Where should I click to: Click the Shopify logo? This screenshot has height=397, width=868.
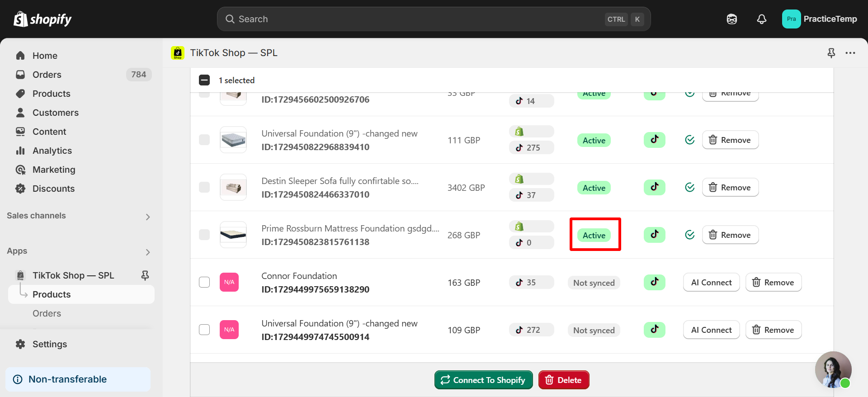[42, 19]
